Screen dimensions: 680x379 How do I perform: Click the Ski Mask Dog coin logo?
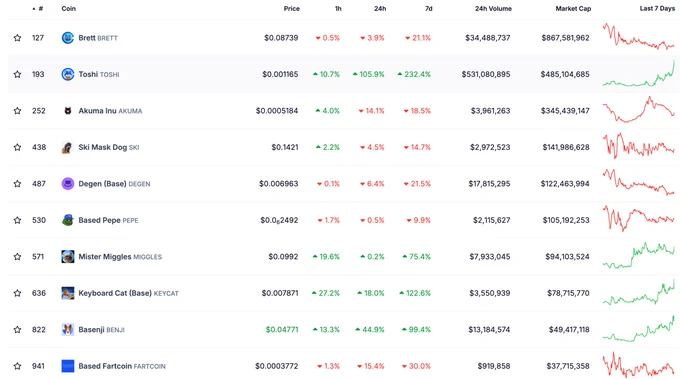[x=68, y=147]
